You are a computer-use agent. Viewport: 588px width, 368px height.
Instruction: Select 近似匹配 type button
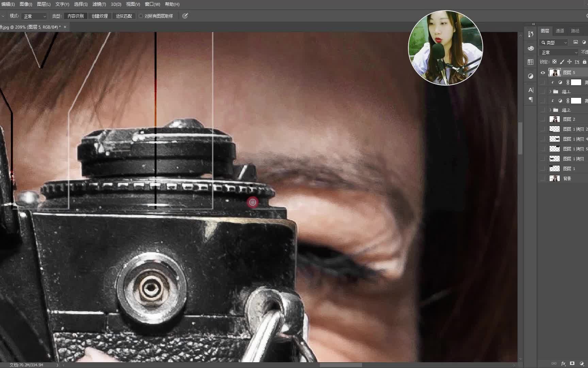(124, 16)
